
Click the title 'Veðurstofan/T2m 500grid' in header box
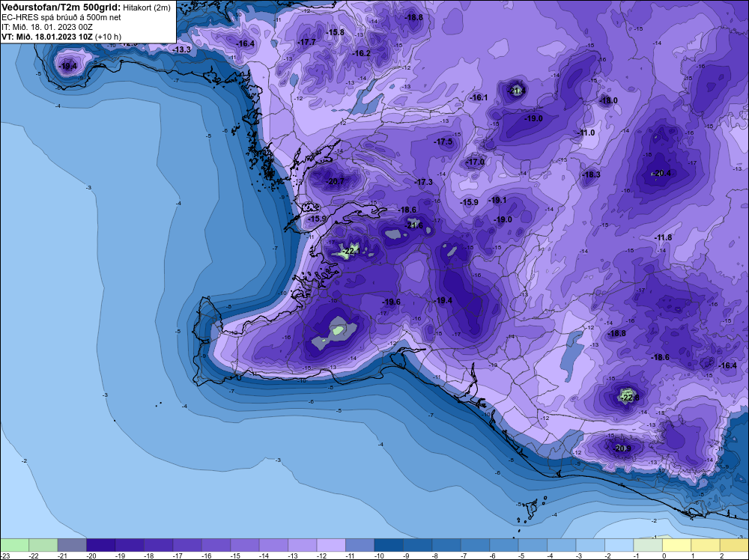point(61,7)
